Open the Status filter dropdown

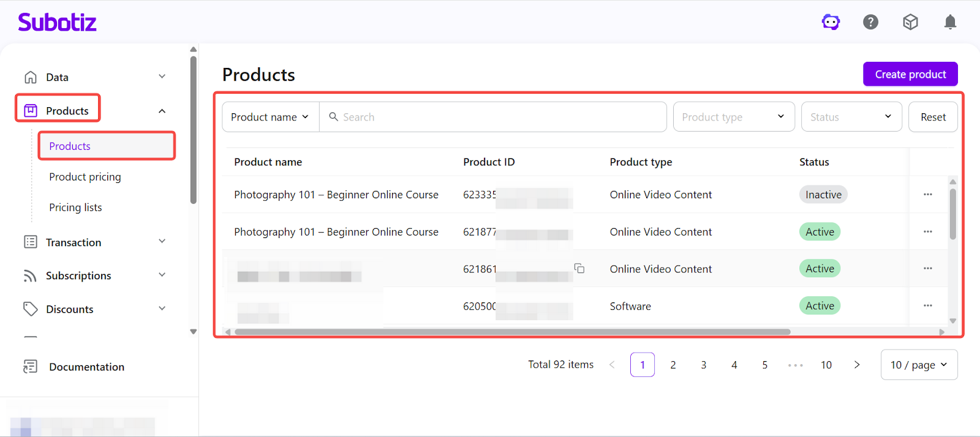coord(851,117)
